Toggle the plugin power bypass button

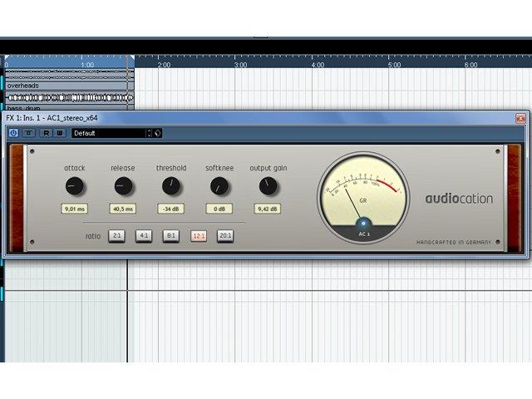[x=13, y=133]
